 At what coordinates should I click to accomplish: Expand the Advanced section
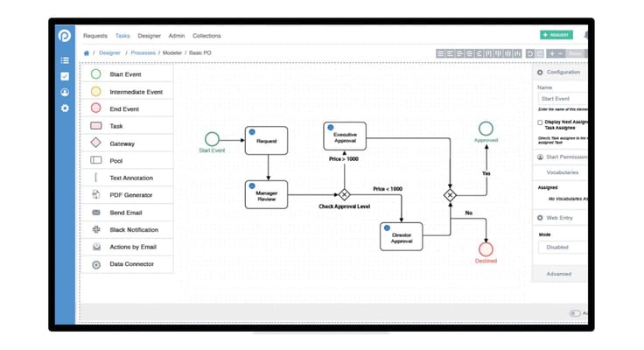[560, 274]
